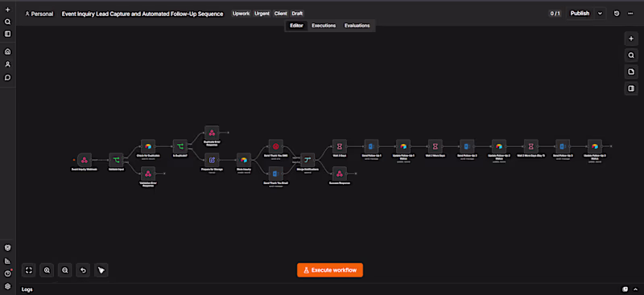The width and height of the screenshot is (644, 295).
Task: Open the Prepare for Storage node
Action: (x=212, y=160)
